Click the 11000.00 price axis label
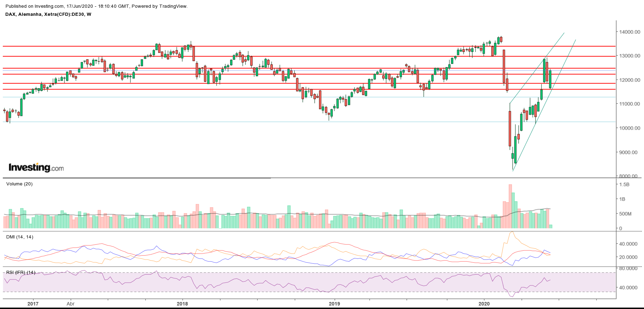This screenshot has height=309, width=644. coord(630,104)
